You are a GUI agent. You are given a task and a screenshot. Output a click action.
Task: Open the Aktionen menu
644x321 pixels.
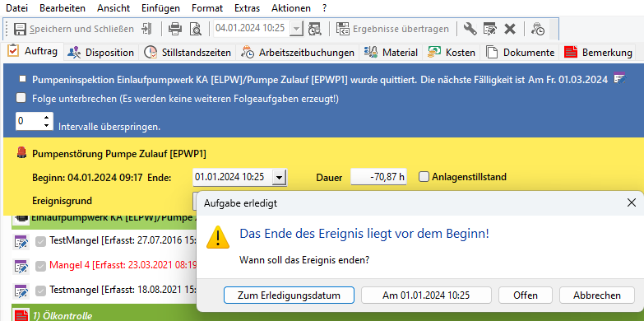291,8
